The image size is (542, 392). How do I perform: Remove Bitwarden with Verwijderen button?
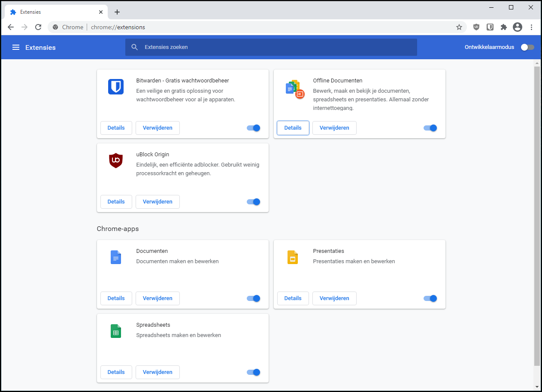pos(157,128)
